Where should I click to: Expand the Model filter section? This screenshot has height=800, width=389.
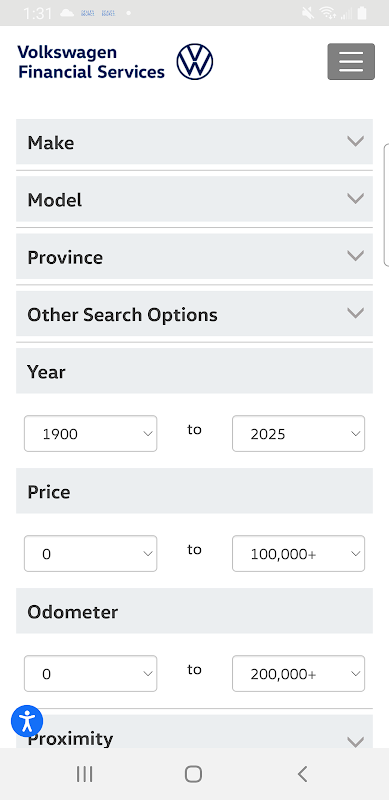[x=194, y=199]
